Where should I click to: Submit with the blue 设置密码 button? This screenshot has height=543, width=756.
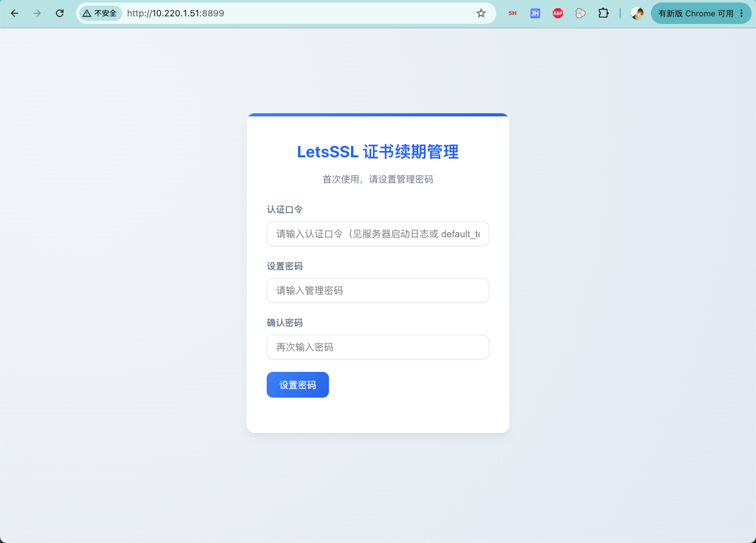[297, 385]
